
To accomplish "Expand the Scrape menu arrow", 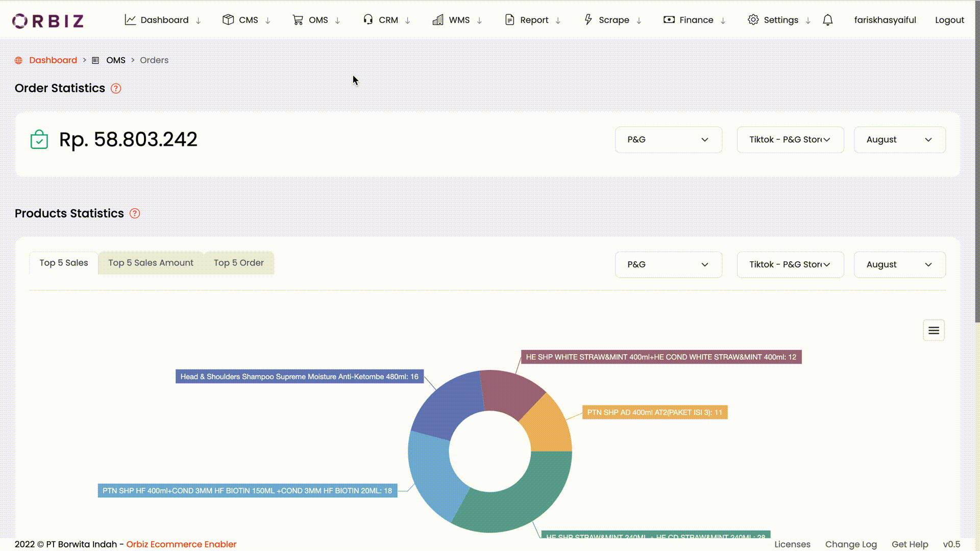I will [639, 20].
